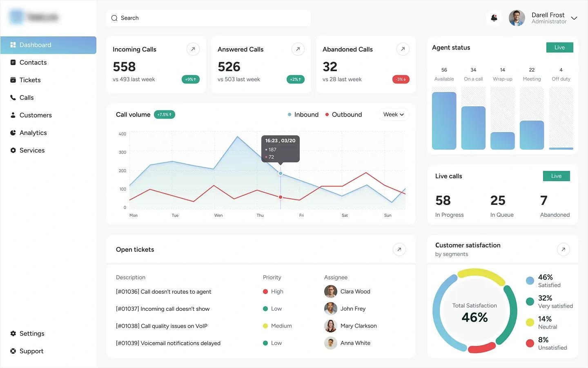Click the notification bell icon

pyautogui.click(x=494, y=18)
